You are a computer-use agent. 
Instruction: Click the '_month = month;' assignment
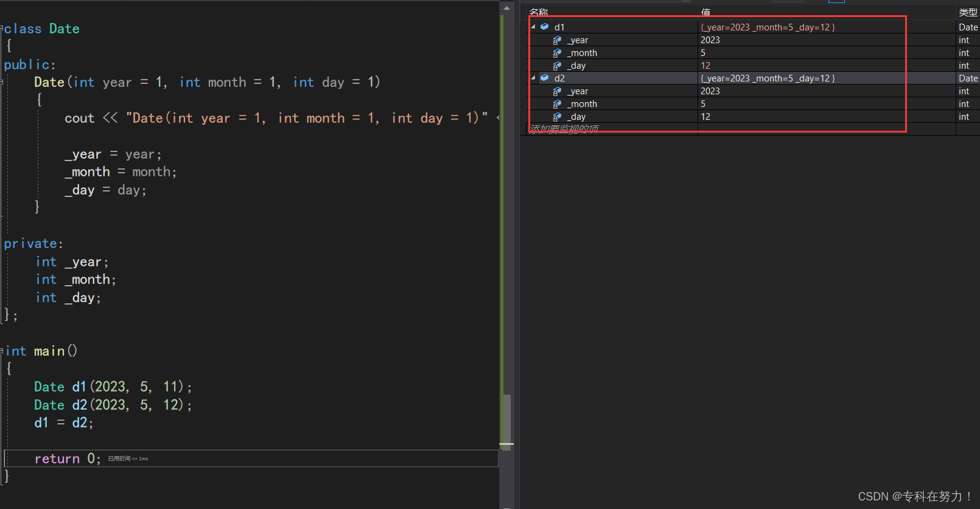point(121,172)
